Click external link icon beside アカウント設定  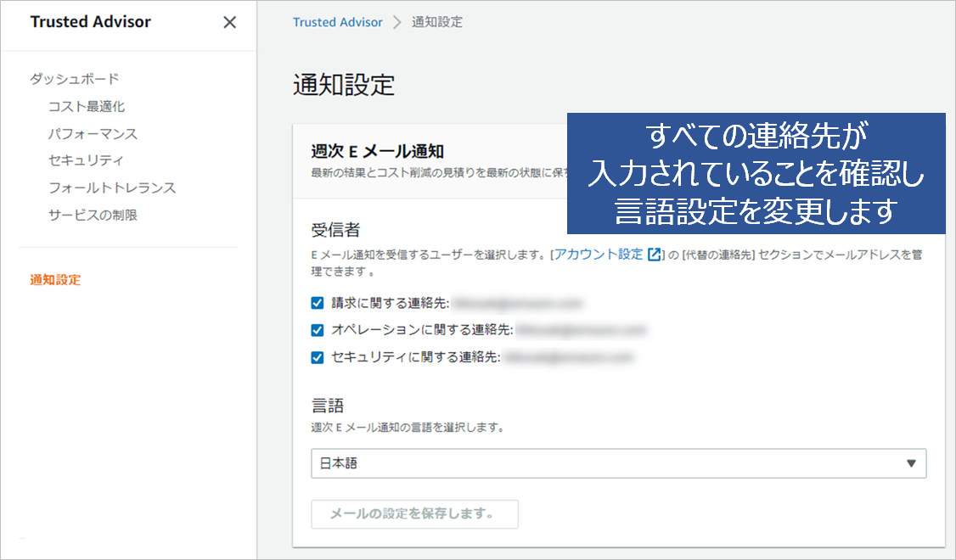click(x=654, y=255)
